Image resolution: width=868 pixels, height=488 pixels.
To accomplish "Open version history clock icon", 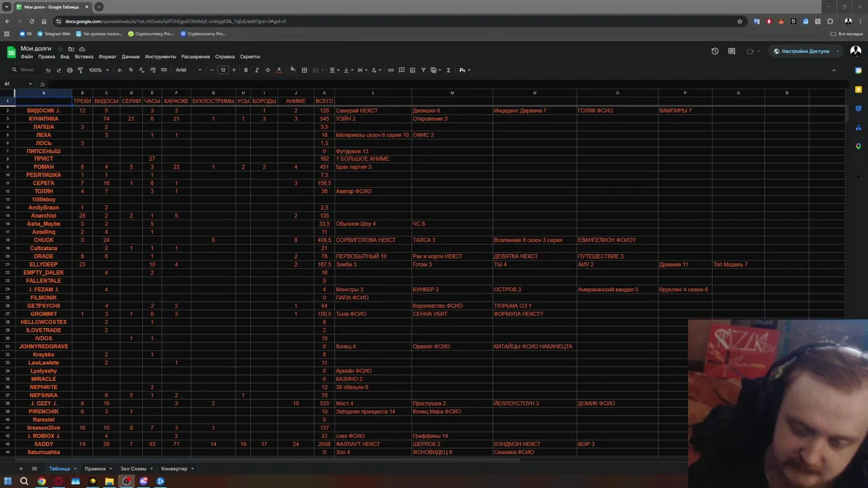I will click(715, 51).
